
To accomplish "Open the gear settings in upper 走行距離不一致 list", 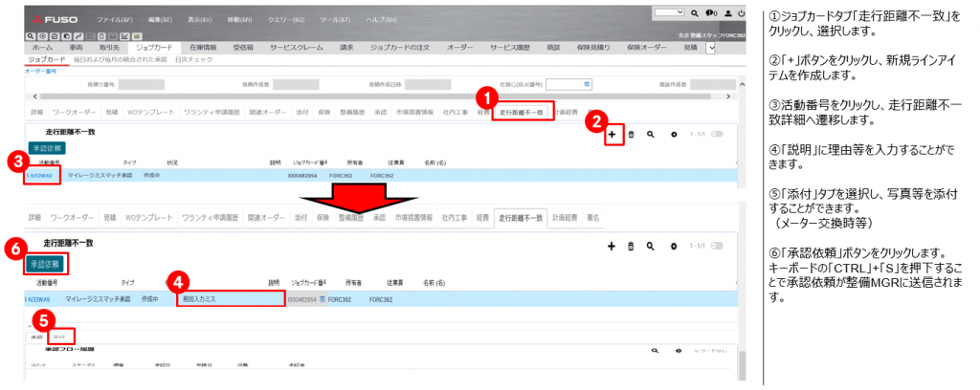I will (x=674, y=136).
